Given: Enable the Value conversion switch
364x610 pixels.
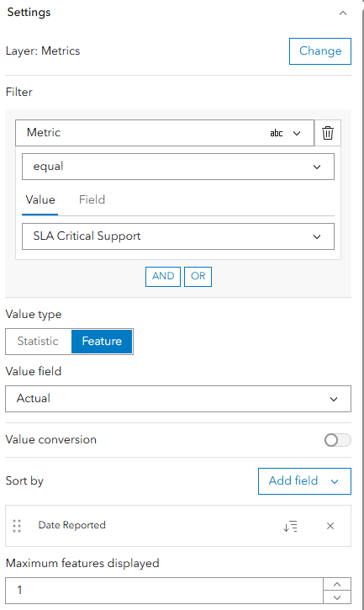Looking at the screenshot, I should click(338, 440).
